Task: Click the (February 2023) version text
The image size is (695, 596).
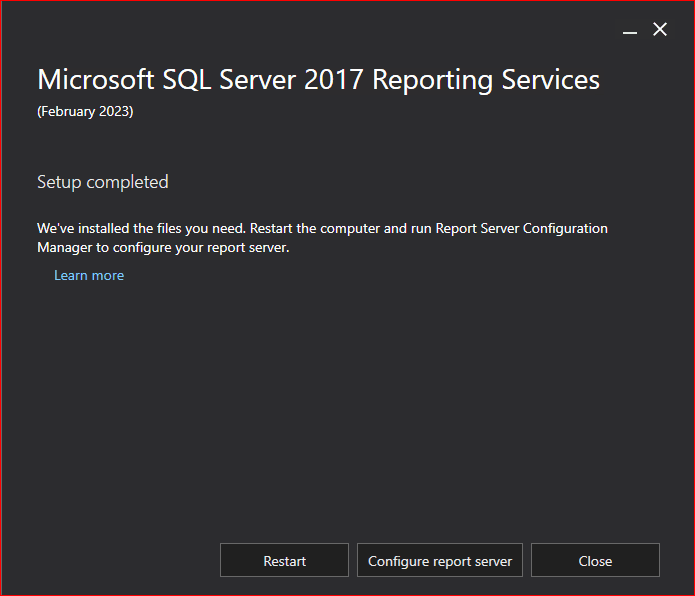Action: (85, 111)
